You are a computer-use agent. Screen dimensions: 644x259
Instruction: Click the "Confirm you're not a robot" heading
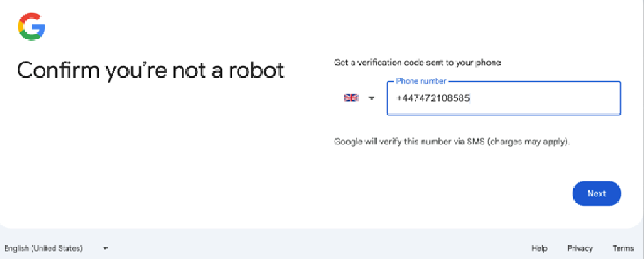(150, 70)
